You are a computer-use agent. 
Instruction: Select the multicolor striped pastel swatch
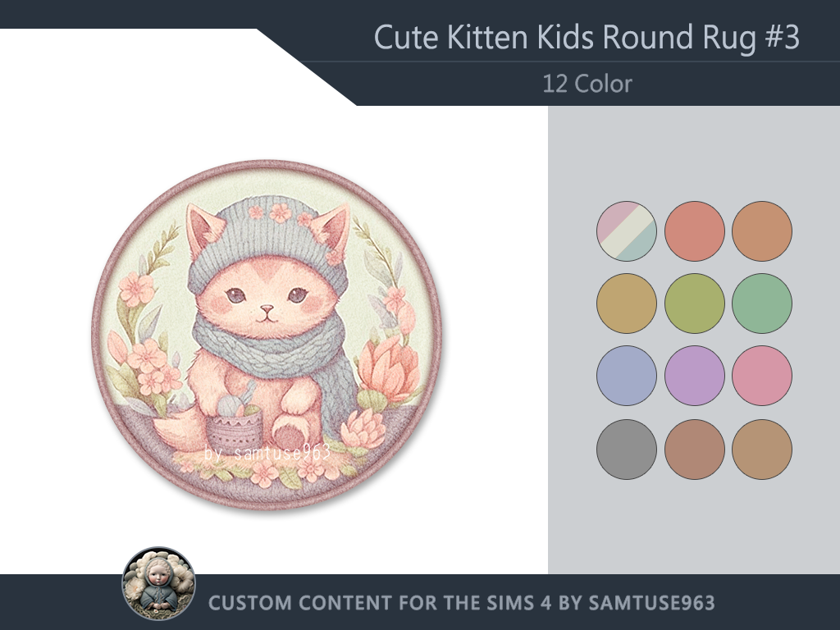626,231
